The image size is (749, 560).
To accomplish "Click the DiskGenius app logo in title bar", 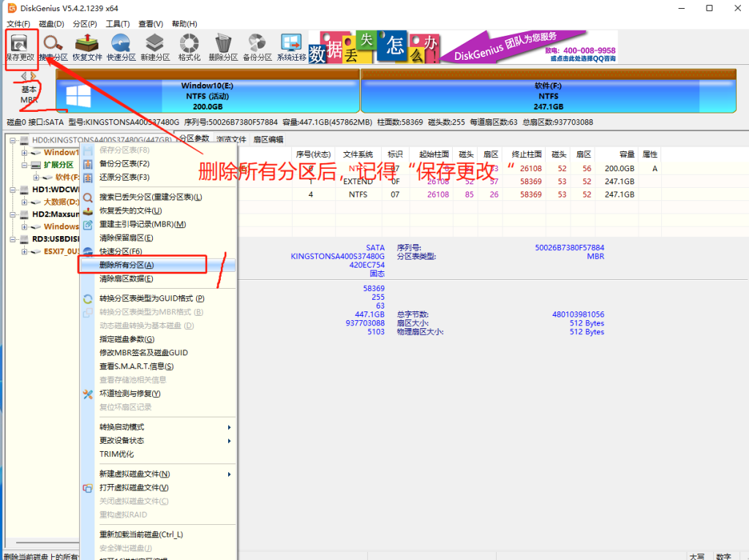I will [12, 8].
